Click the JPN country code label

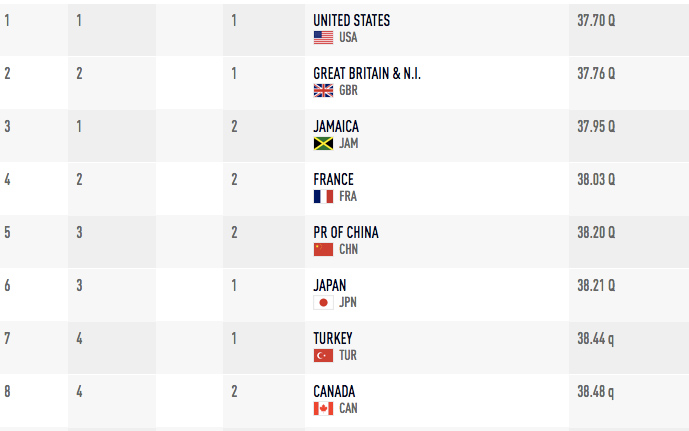[348, 303]
